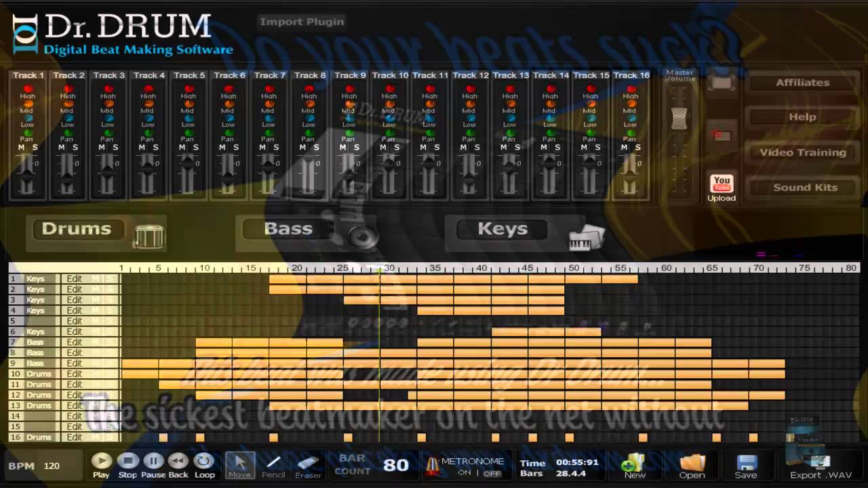This screenshot has width=868, height=488.
Task: Adjust the Track 14 volume fader
Action: (x=549, y=163)
